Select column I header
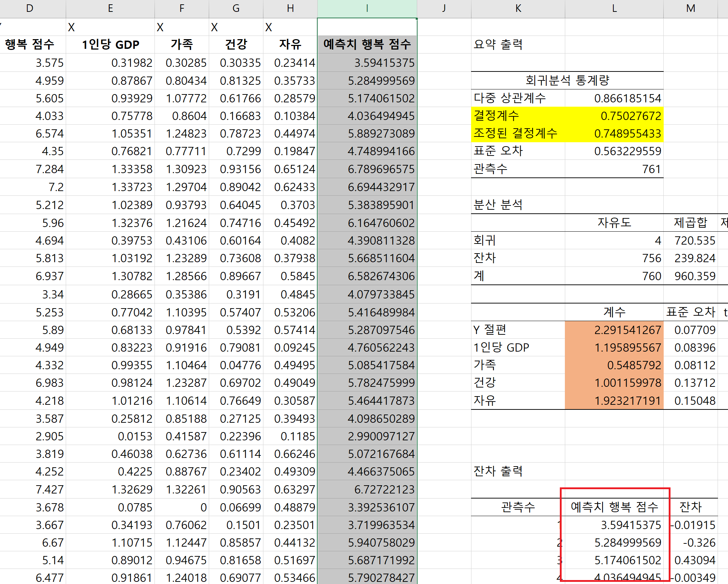 click(367, 9)
